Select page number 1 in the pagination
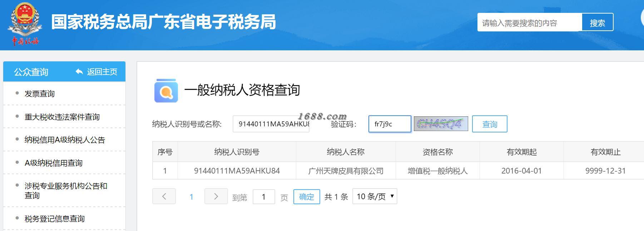Screen dimensions: 644x231 click(x=191, y=197)
